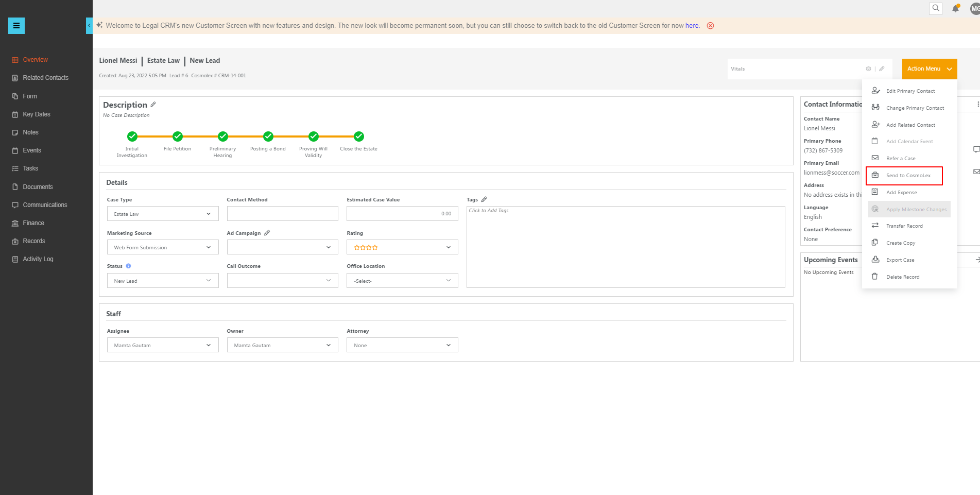980x495 pixels.
Task: Open the notifications bell
Action: point(955,9)
